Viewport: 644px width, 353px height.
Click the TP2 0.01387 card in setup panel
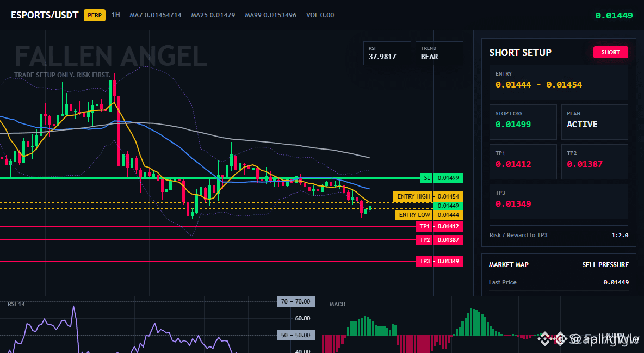pos(595,162)
